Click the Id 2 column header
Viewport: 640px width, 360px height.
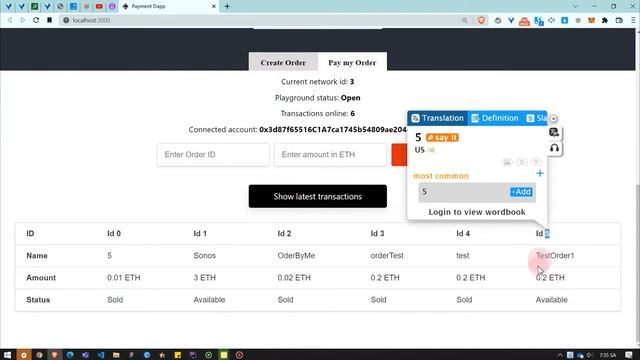point(284,233)
